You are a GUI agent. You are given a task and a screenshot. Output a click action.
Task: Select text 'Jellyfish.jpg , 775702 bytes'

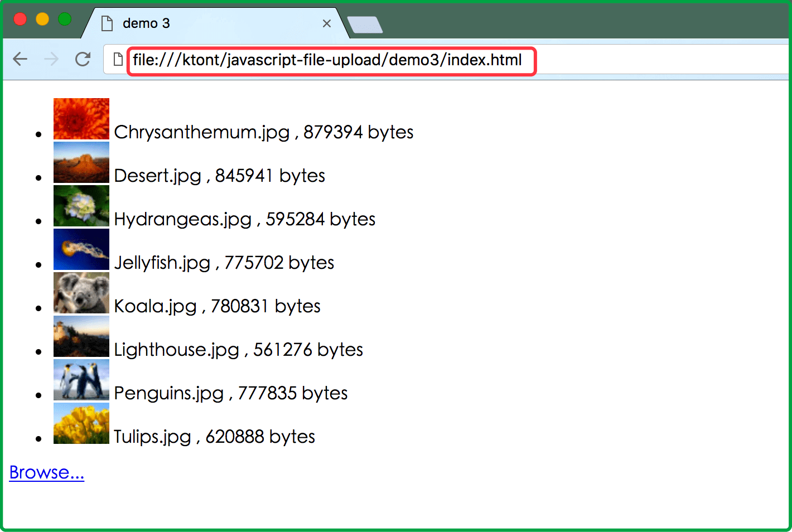pyautogui.click(x=224, y=263)
